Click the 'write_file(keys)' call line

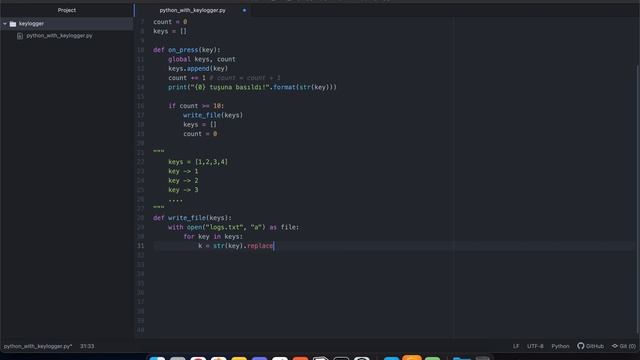[213, 115]
